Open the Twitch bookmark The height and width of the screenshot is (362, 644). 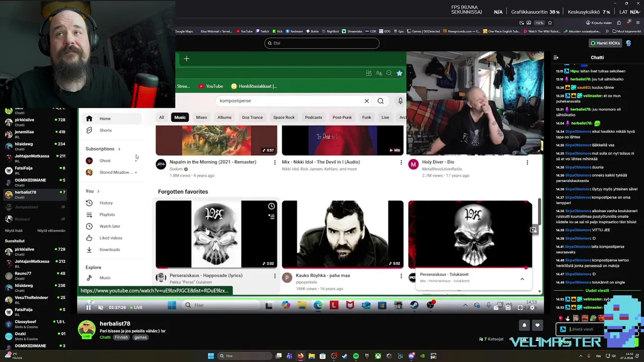pyautogui.click(x=262, y=31)
